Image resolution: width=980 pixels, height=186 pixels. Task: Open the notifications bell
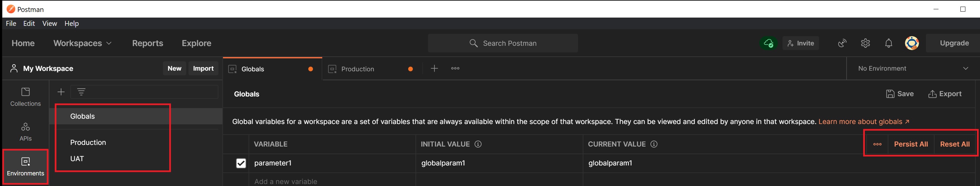888,43
